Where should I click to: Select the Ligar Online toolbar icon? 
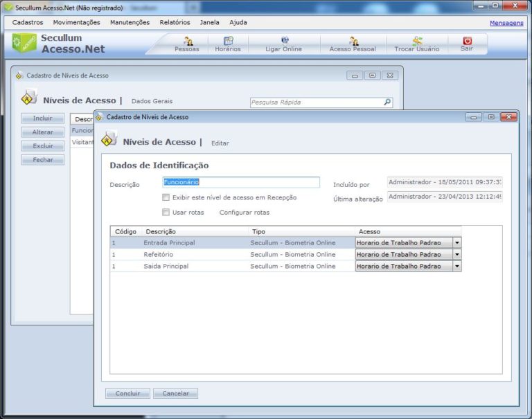tap(284, 44)
